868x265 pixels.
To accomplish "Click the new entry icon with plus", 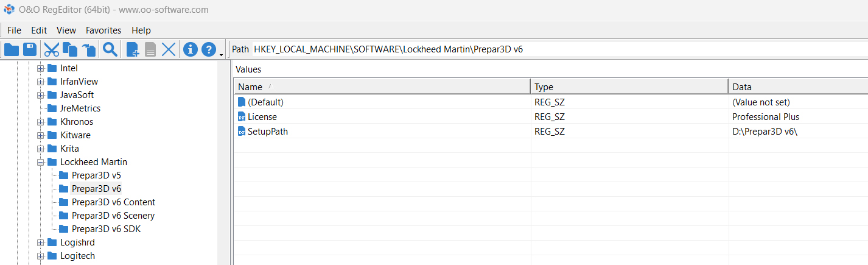I will click(x=132, y=49).
